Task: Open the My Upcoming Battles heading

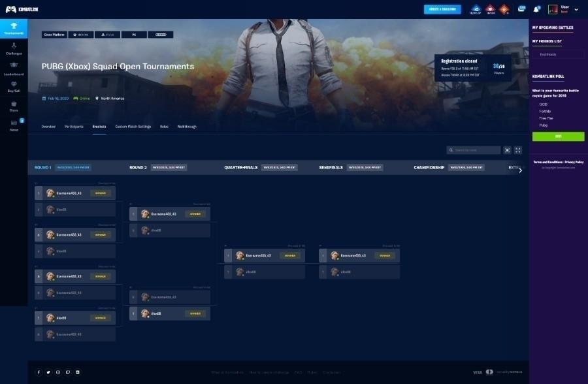Action: [553, 27]
